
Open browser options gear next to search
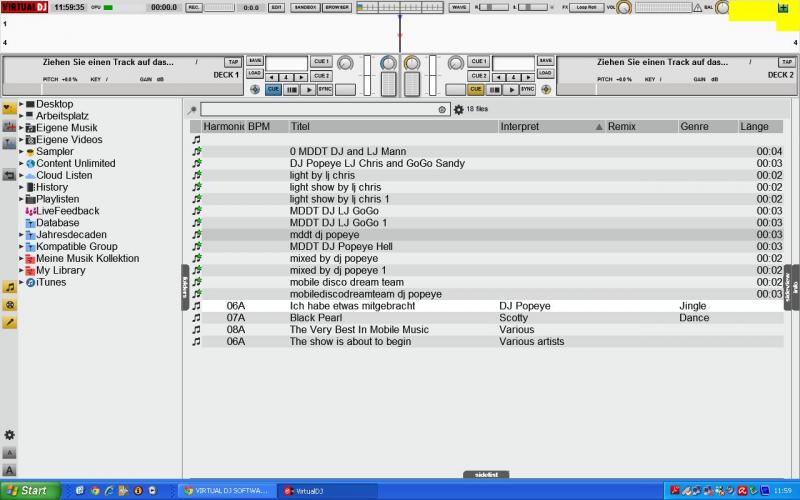coord(459,109)
